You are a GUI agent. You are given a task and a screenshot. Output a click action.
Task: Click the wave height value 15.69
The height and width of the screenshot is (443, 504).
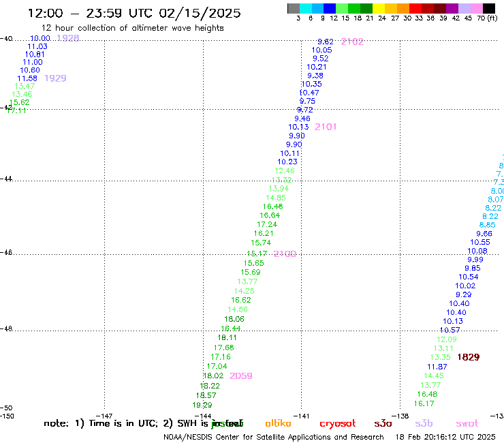tap(251, 272)
